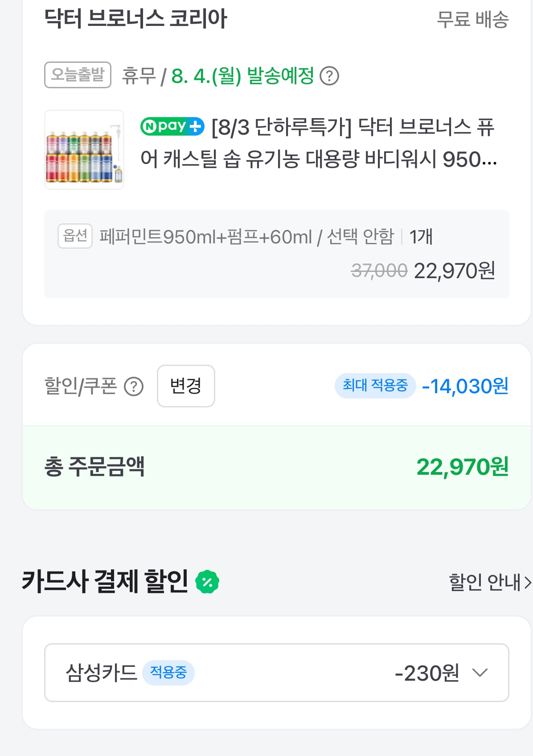Click the Npay plus badge icon
The width and height of the screenshot is (533, 756).
(x=172, y=126)
